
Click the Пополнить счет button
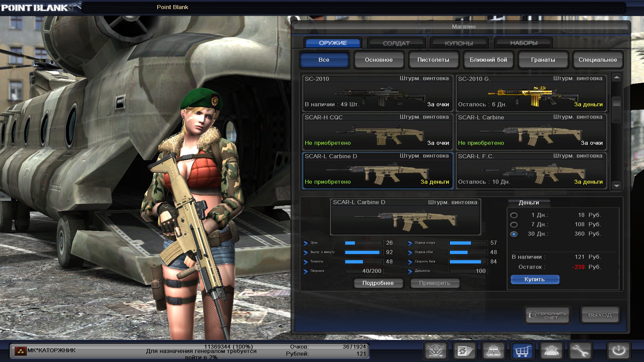[547, 315]
